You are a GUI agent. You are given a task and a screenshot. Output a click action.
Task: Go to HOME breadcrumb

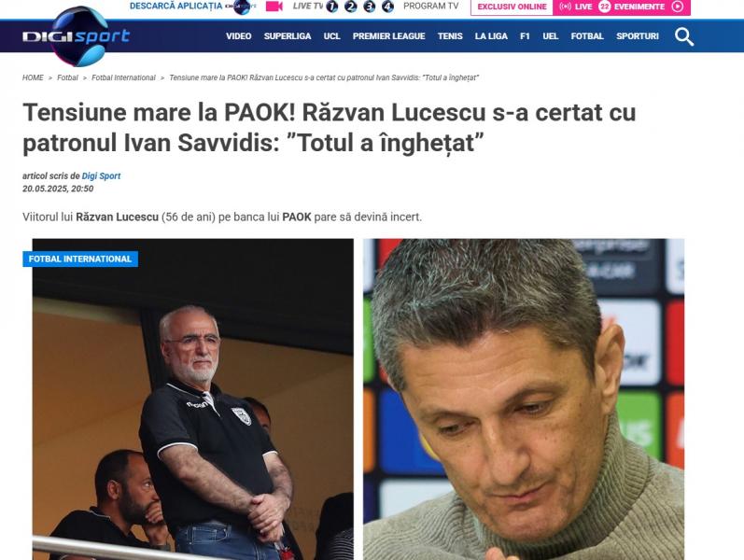tap(33, 77)
